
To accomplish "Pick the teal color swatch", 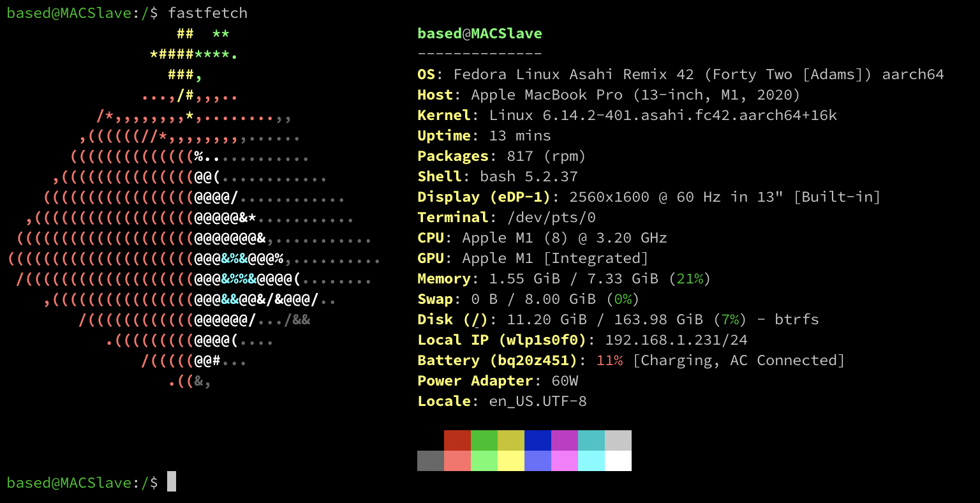I will point(591,440).
